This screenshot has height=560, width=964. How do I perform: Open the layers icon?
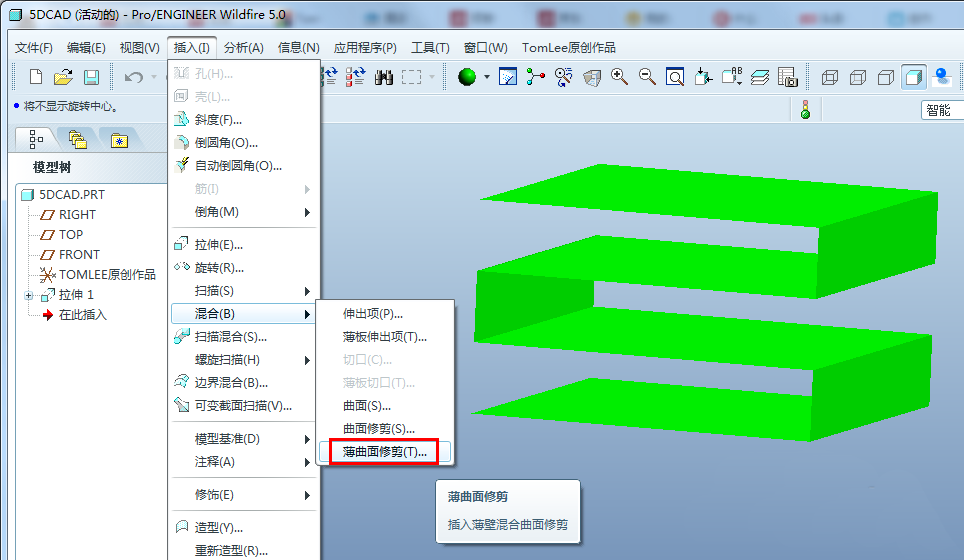pyautogui.click(x=760, y=77)
